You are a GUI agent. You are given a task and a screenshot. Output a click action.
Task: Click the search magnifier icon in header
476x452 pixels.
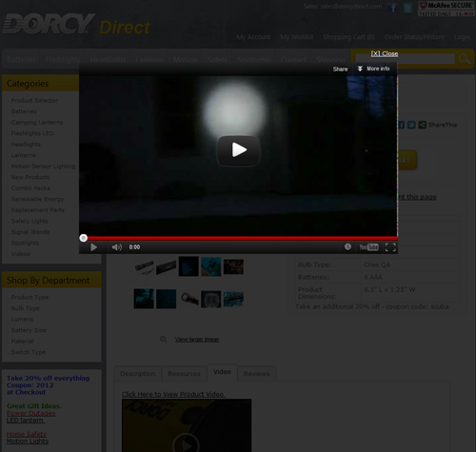click(x=465, y=59)
